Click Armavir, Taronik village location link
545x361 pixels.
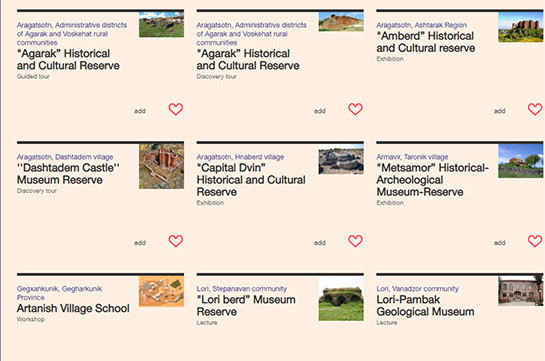pos(412,157)
